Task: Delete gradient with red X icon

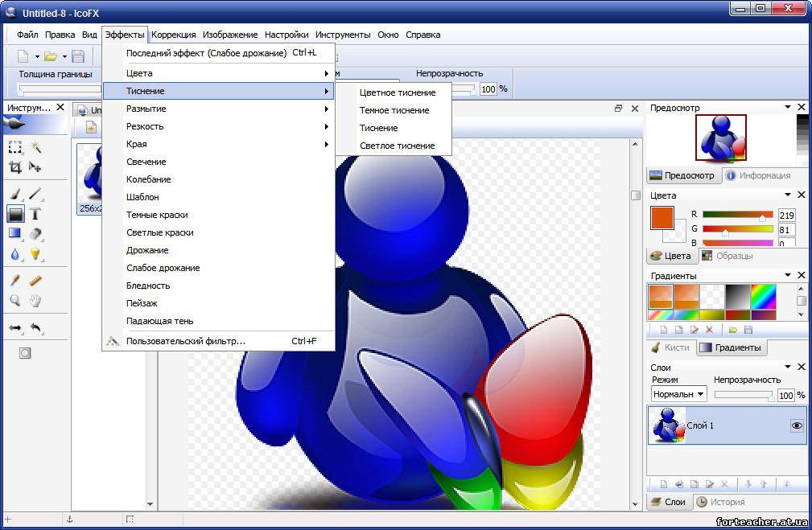Action: click(710, 330)
